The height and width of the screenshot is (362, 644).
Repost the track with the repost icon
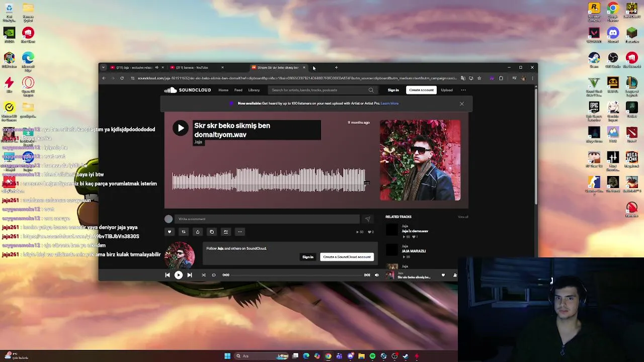tap(184, 232)
